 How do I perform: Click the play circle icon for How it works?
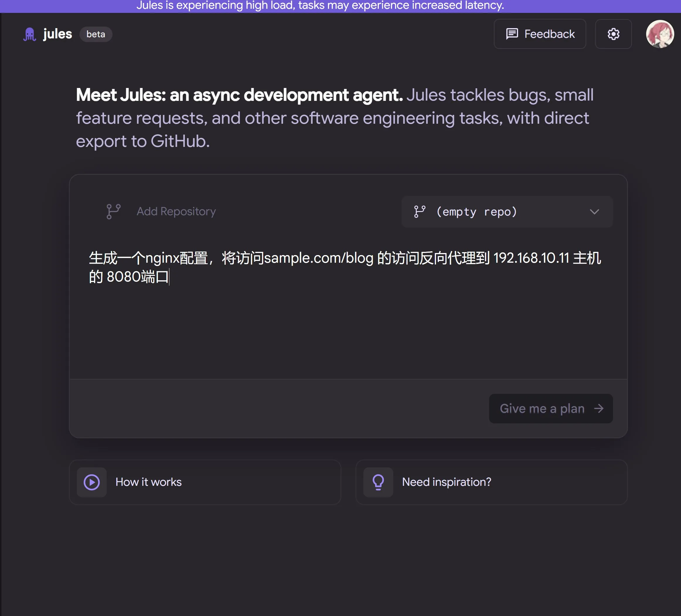coord(91,482)
